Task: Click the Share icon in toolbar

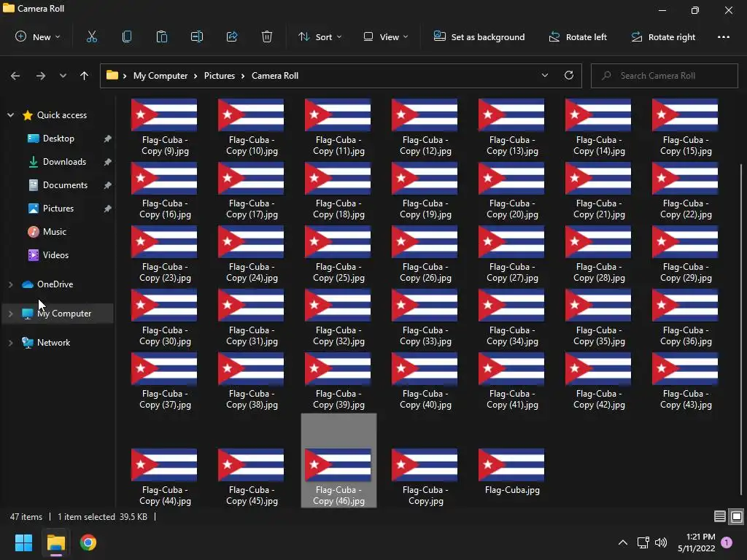Action: (232, 36)
